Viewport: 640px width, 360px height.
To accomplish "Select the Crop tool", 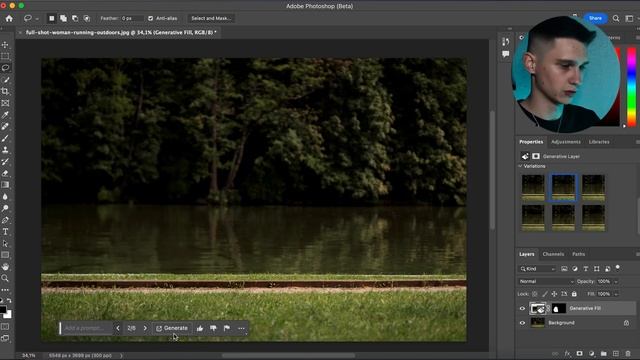I will point(5,91).
